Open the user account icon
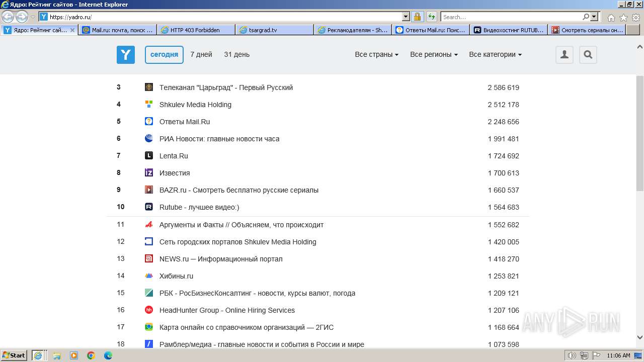This screenshot has height=362, width=644. 565,54
